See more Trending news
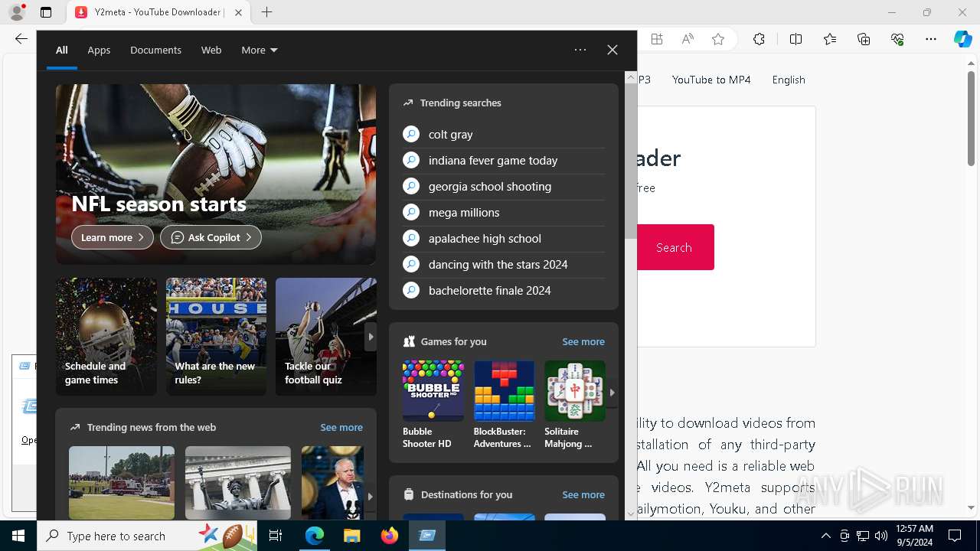 341,427
